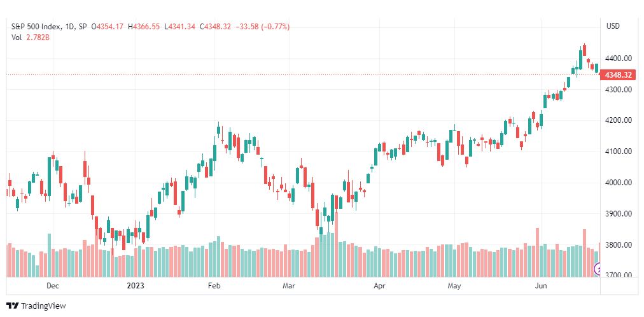Click the purple lightning event marker icon
Image resolution: width=644 pixels, height=317 pixels.
pos(598,269)
